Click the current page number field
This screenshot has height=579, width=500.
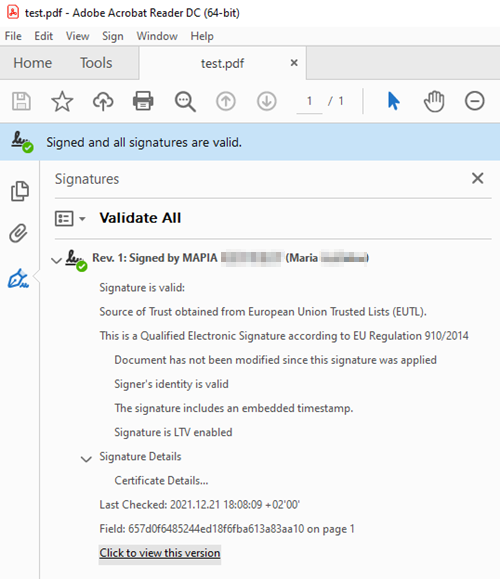coord(309,101)
